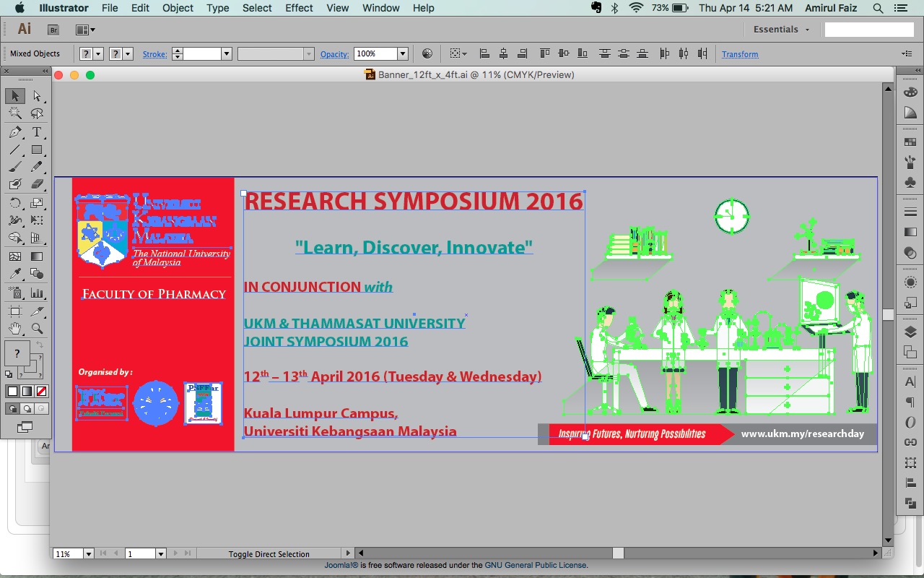Select the Gradient tool
Screen dimensions: 924x578
click(37, 256)
